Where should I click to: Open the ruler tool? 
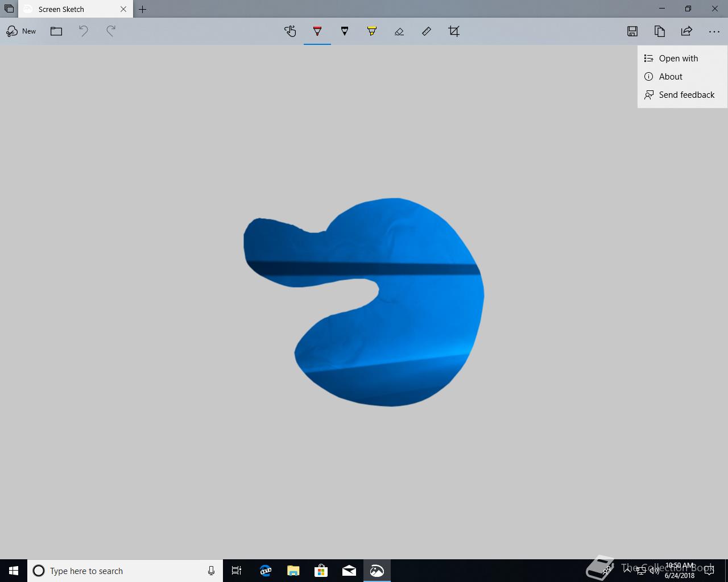pyautogui.click(x=427, y=31)
